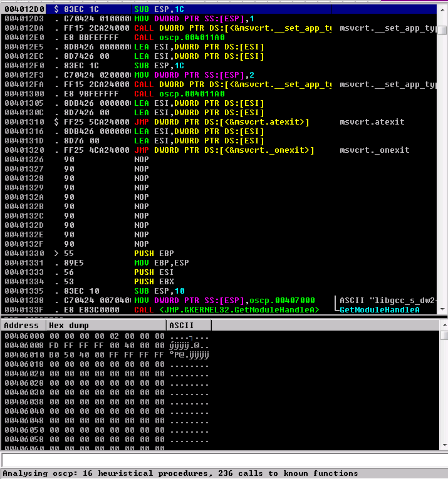
Task: Select dump row at address 00406008
Action: (x=220, y=346)
